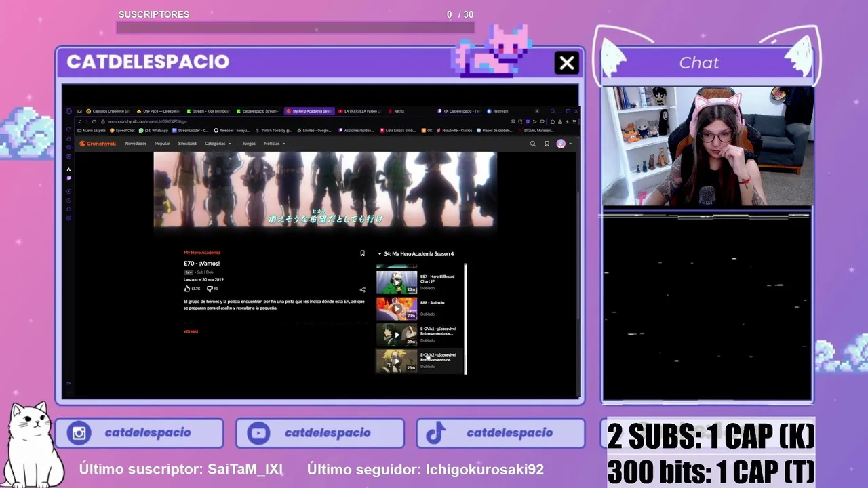Play the E87 Hero Billboard Chart JP thumbnail
The width and height of the screenshot is (868, 488).
397,281
